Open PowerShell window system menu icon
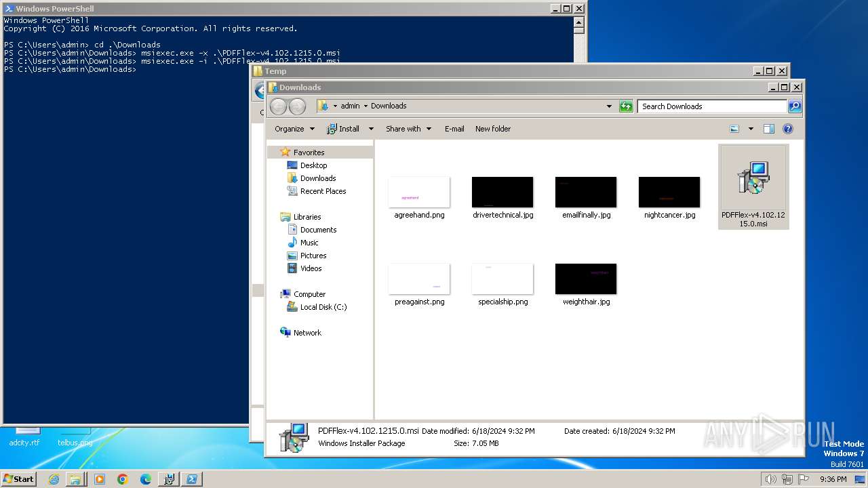 (x=9, y=9)
